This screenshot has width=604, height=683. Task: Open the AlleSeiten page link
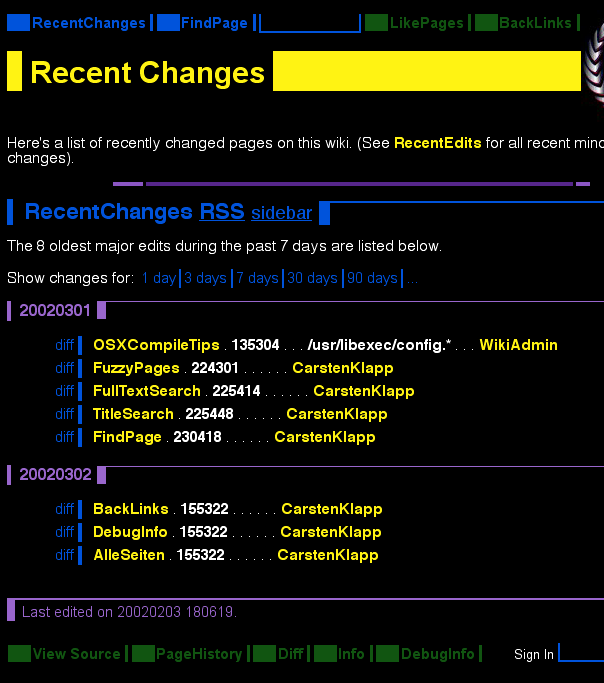click(129, 555)
